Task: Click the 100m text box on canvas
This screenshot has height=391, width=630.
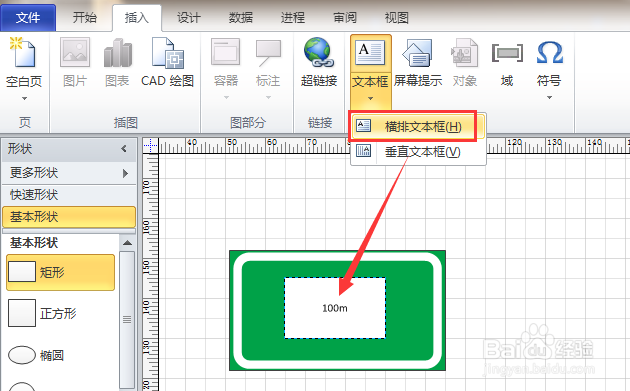Action: (335, 308)
